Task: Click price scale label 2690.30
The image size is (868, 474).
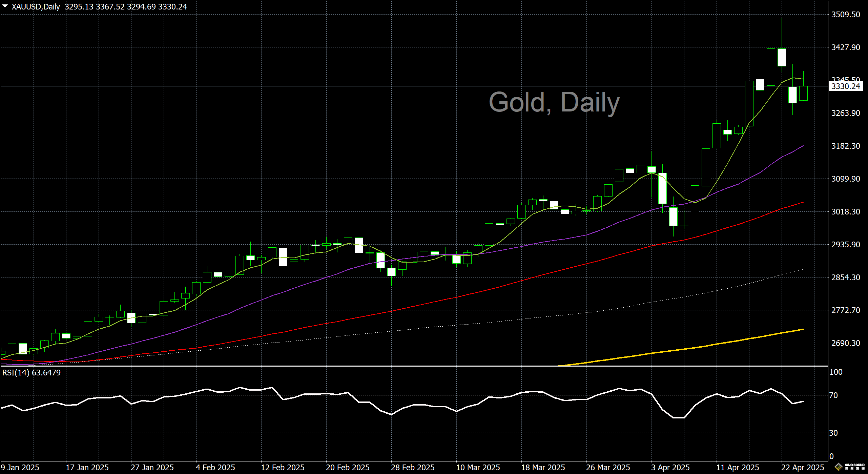Action: click(x=845, y=343)
